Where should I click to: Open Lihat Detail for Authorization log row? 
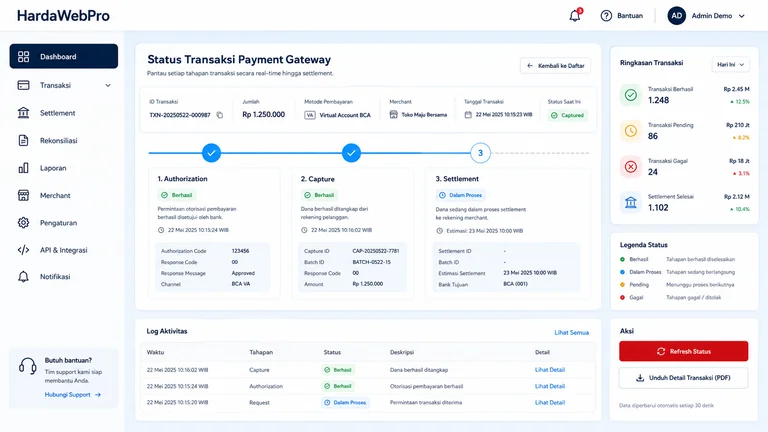[550, 386]
